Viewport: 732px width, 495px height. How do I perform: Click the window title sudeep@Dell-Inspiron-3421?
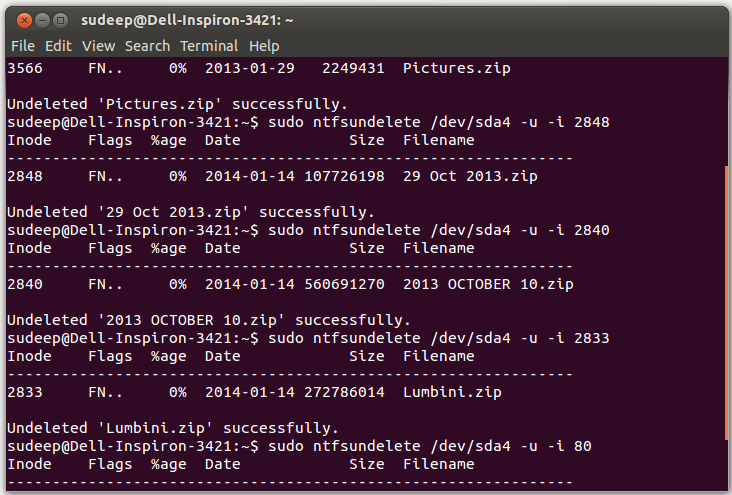coord(187,21)
